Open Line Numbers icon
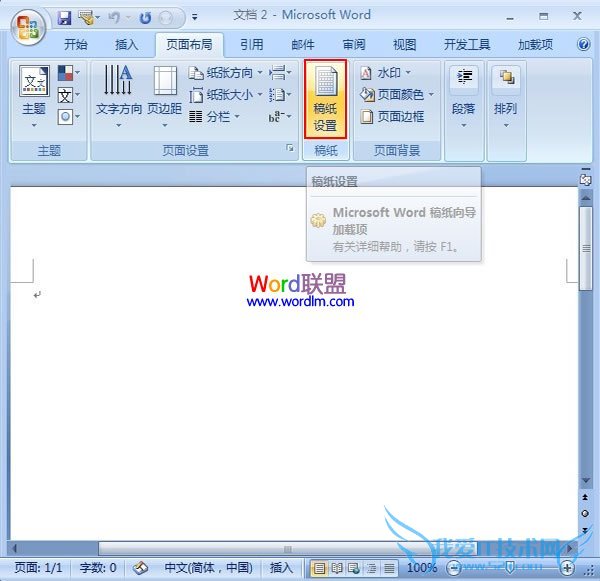600x581 pixels. pyautogui.click(x=280, y=94)
